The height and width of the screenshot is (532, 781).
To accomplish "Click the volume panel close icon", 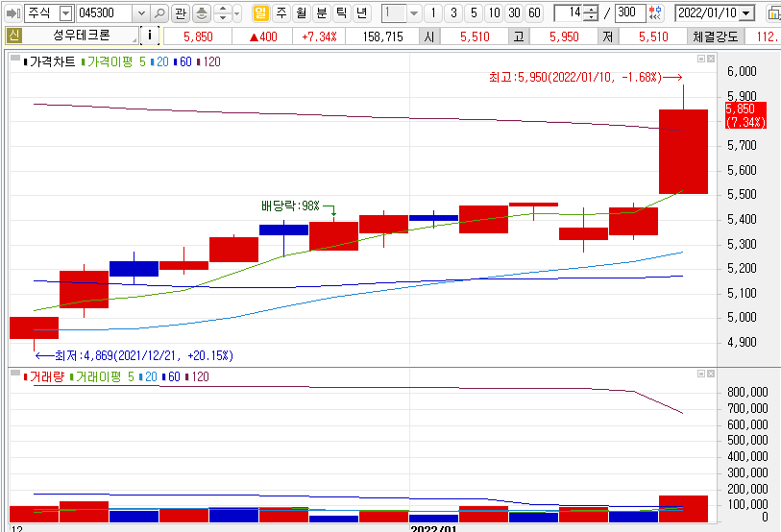I will pyautogui.click(x=711, y=374).
